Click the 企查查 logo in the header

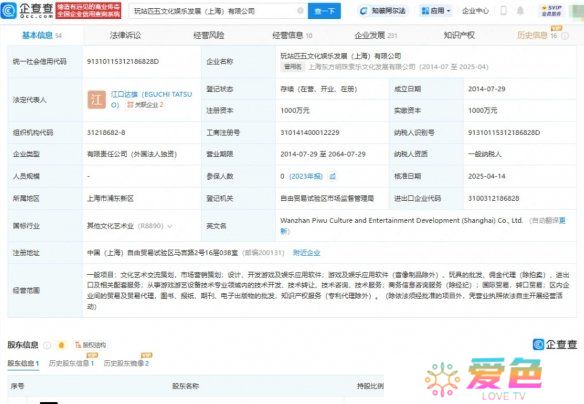coord(27,11)
